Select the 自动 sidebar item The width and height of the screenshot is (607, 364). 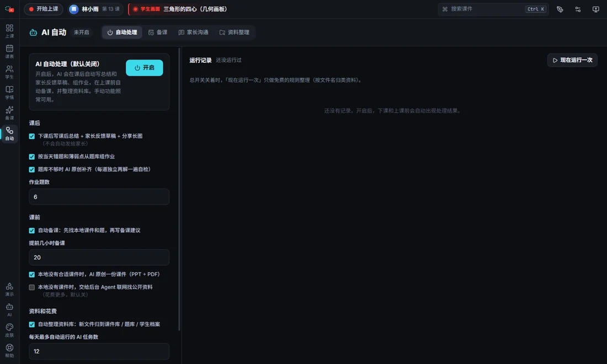9,133
